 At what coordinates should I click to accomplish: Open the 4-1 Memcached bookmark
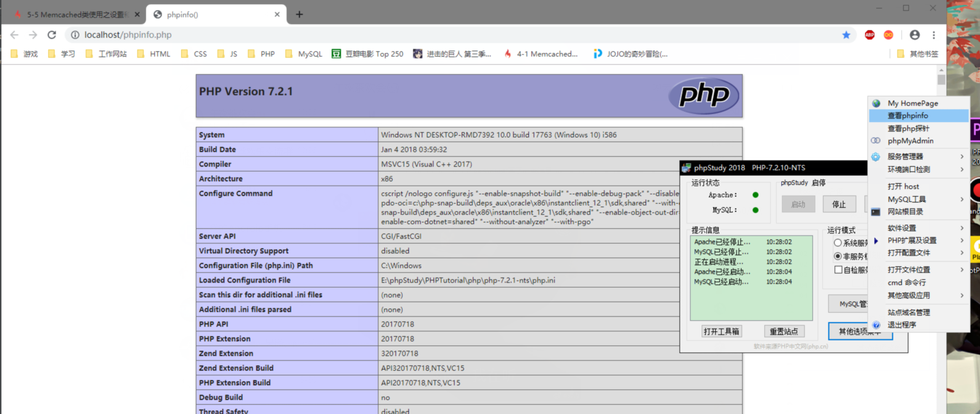[541, 54]
